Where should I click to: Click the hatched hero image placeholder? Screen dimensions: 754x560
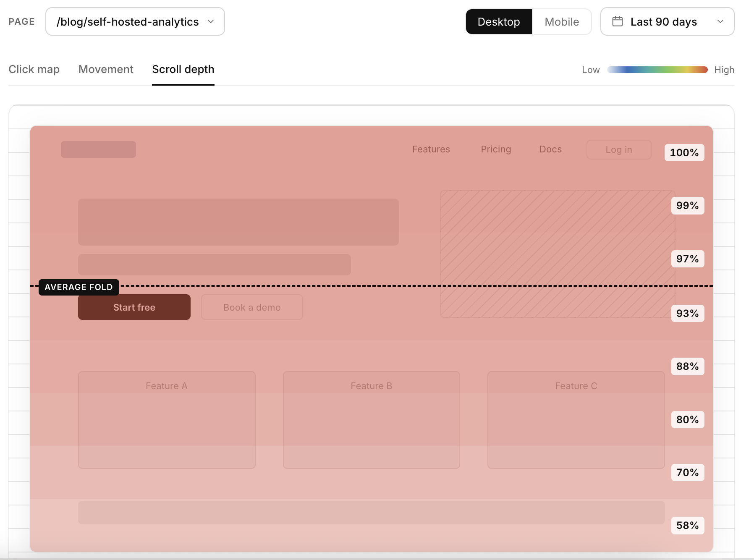[558, 254]
